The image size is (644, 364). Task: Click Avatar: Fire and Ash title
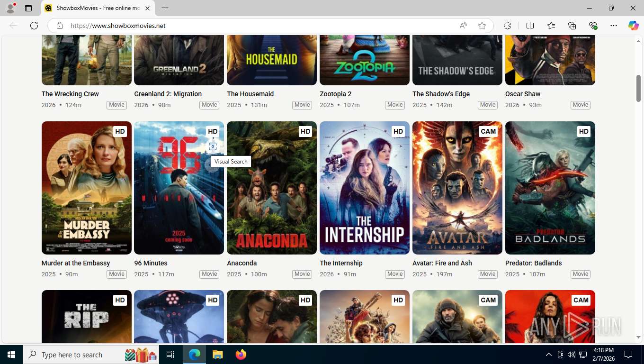coord(442,263)
